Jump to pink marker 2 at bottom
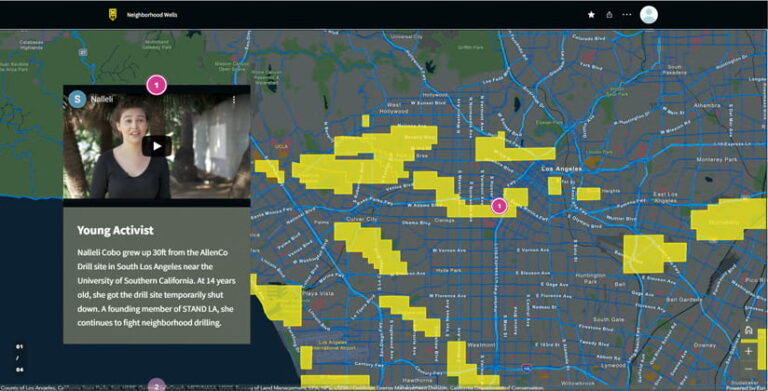This screenshot has width=768, height=391. point(156,385)
